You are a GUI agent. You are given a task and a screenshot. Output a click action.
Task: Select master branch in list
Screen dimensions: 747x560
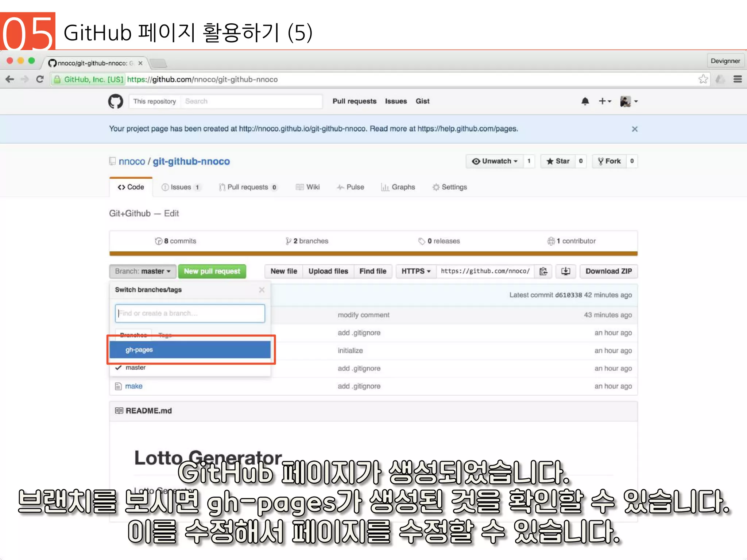click(x=190, y=367)
